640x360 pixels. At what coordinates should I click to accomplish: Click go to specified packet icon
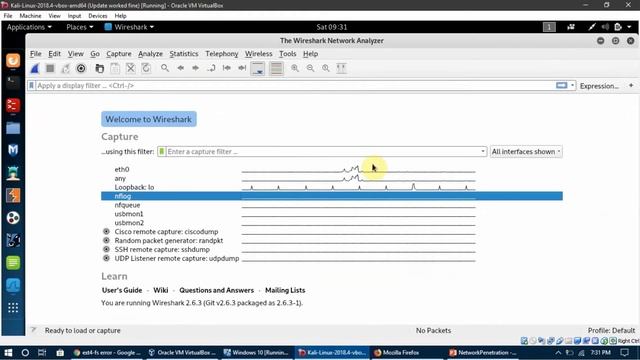(211, 68)
